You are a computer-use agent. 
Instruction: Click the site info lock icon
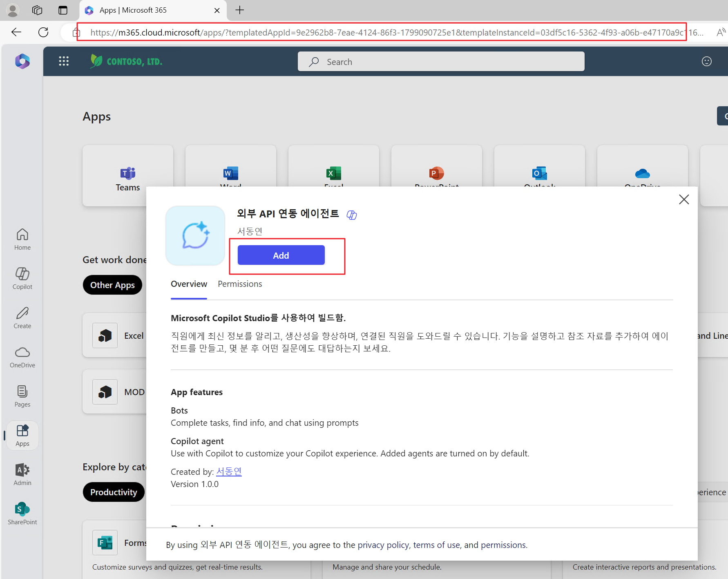click(76, 33)
